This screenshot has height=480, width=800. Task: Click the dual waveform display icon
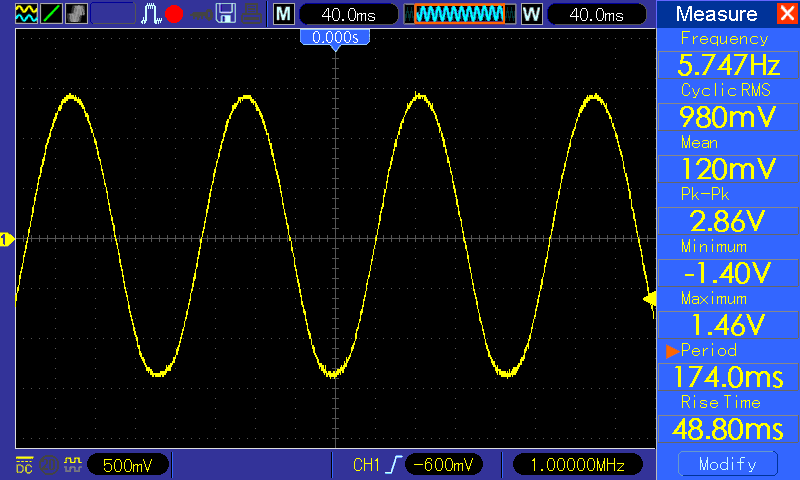[x=26, y=13]
